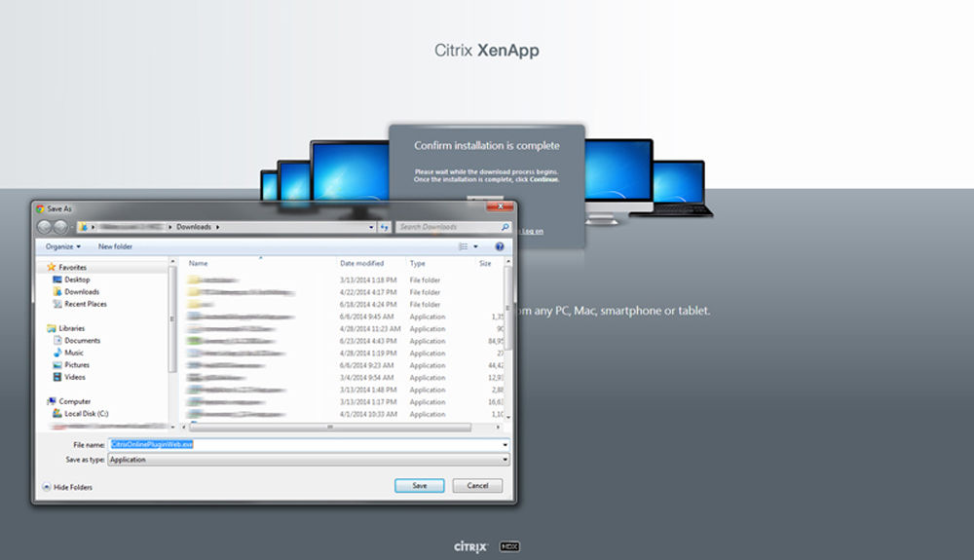This screenshot has width=974, height=560.
Task: Click the Forward navigation arrow
Action: (x=60, y=227)
